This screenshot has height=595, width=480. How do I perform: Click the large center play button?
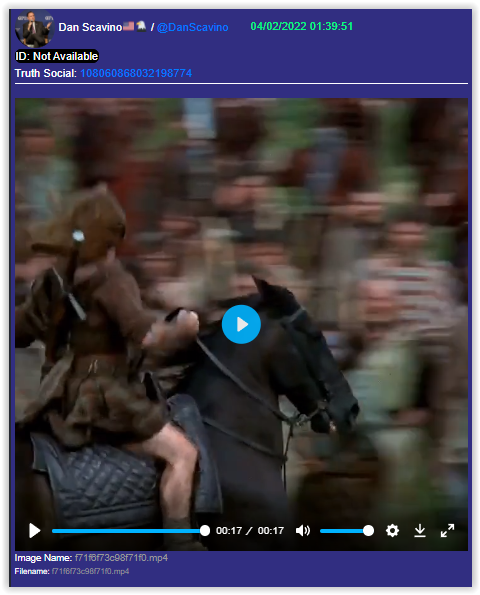point(241,324)
